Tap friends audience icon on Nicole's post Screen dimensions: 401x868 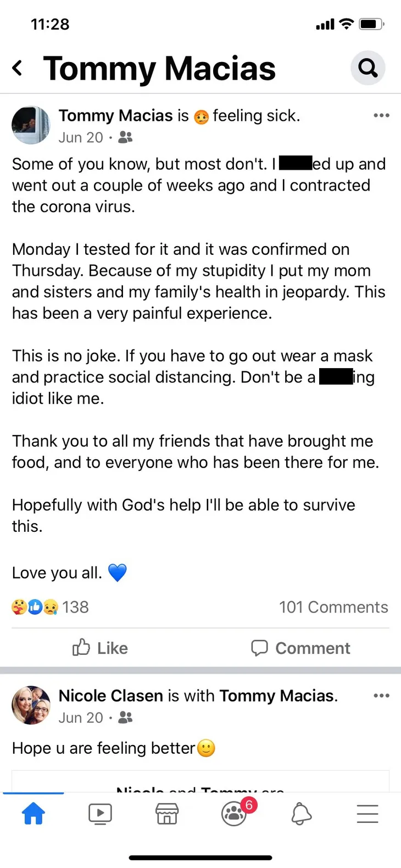125,717
